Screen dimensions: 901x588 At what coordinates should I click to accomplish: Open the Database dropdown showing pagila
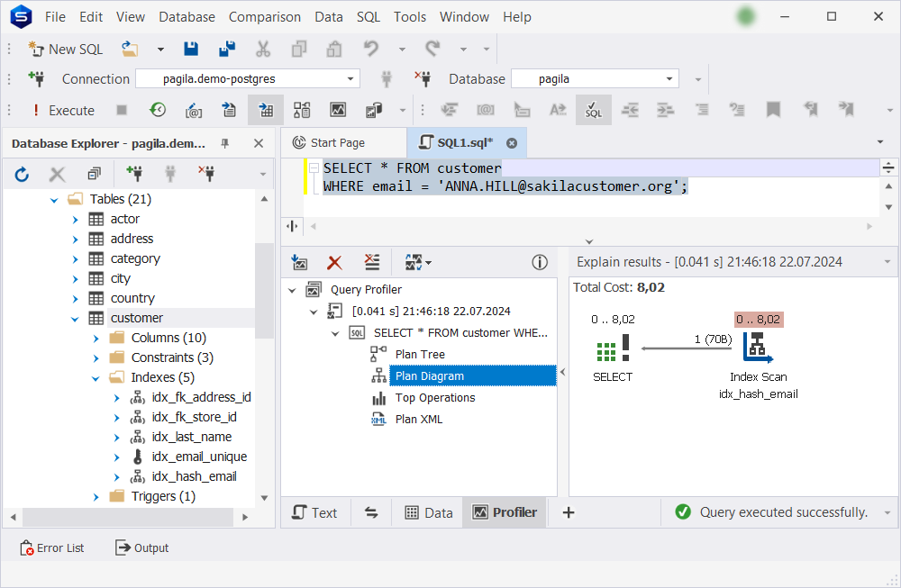coord(595,78)
